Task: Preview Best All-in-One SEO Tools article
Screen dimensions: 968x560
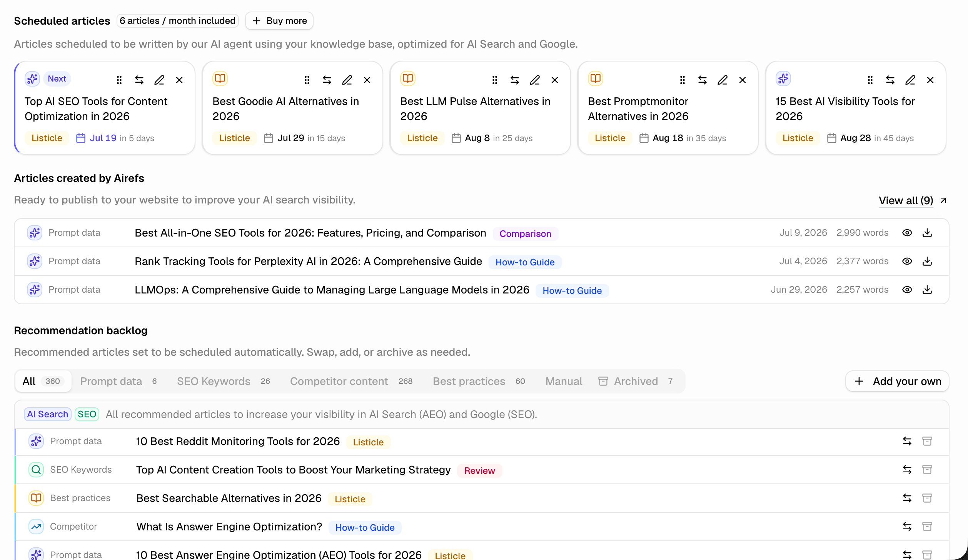Action: [x=907, y=233]
